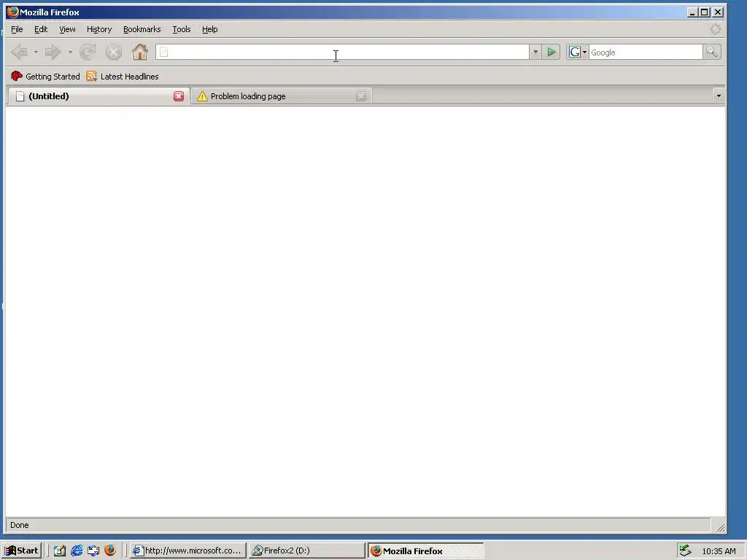Click the Forward navigation arrow
Viewport: 747px width, 560px height.
53,52
